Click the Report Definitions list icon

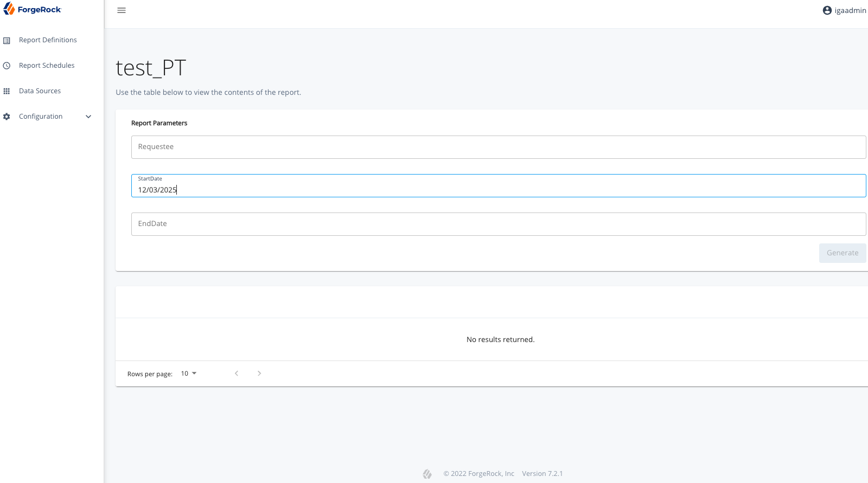tap(7, 40)
